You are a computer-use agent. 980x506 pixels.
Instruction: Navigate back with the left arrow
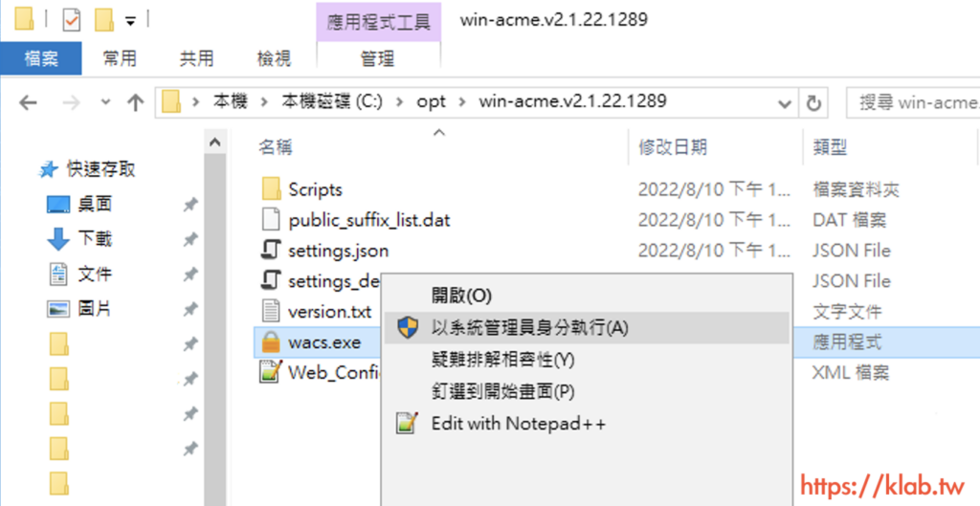[28, 102]
